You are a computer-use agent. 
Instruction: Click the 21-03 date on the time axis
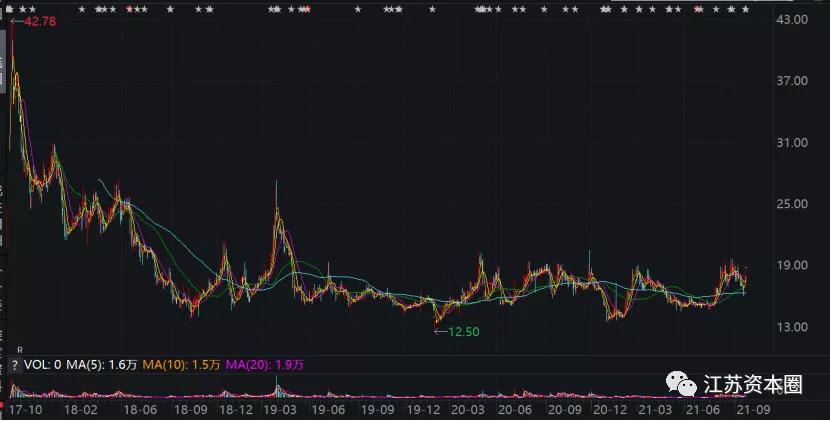655,410
